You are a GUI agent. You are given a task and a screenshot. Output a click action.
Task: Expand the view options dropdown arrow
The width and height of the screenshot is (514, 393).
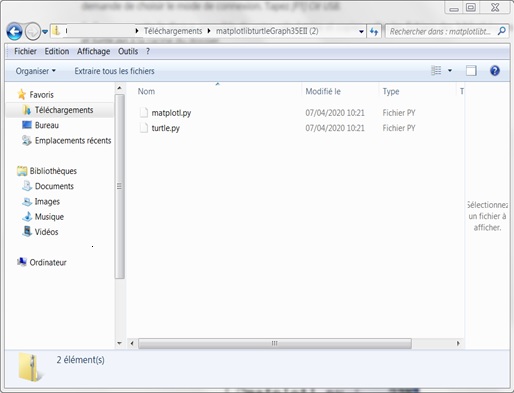pos(450,71)
